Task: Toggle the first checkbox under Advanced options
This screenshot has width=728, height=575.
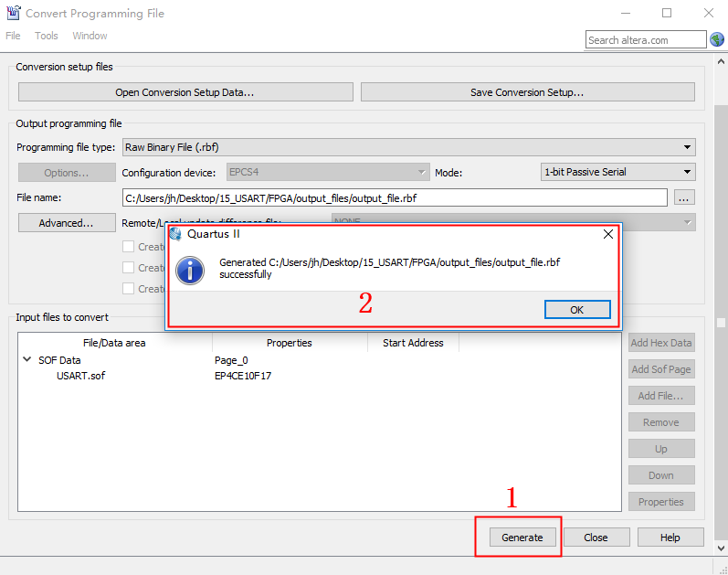Action: (x=129, y=247)
